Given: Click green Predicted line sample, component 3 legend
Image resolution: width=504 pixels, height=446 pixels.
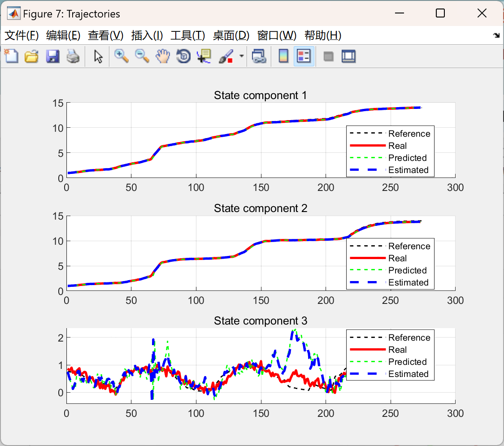Looking at the screenshot, I should [368, 361].
